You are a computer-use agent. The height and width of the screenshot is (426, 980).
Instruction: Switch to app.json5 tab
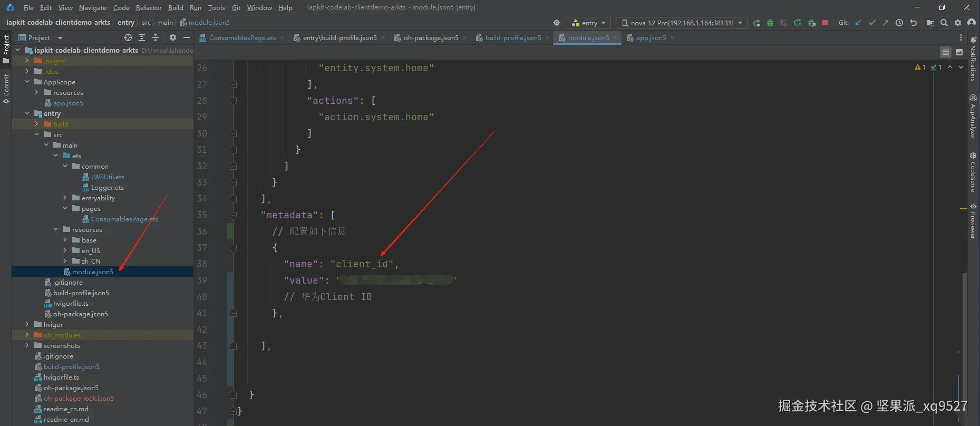[x=651, y=37]
